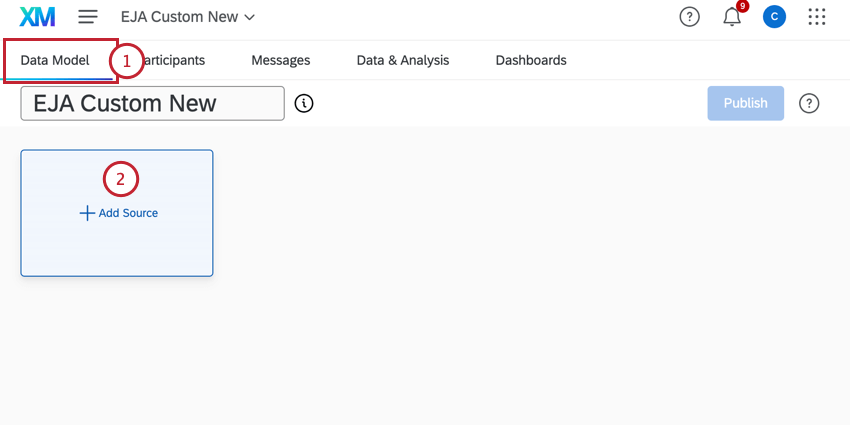Click the plus icon on Add Source
The width and height of the screenshot is (850, 425).
pos(87,213)
